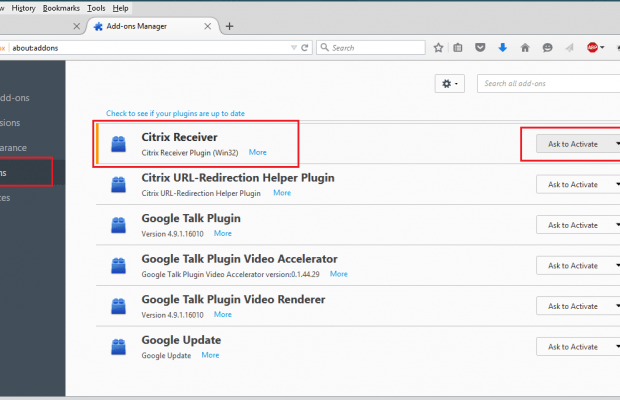The height and width of the screenshot is (400, 620).
Task: Open a new tab with plus button
Action: tap(229, 26)
